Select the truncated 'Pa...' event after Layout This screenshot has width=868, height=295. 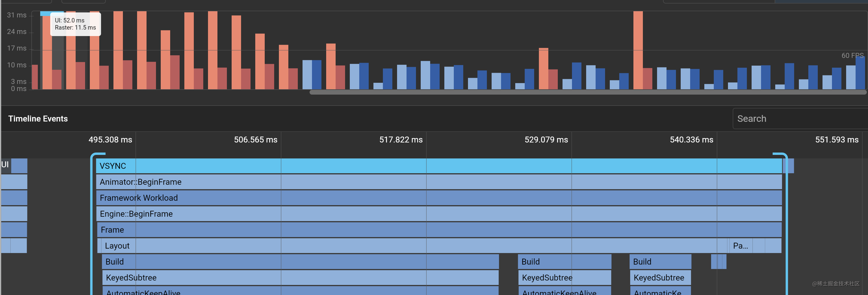(x=741, y=246)
